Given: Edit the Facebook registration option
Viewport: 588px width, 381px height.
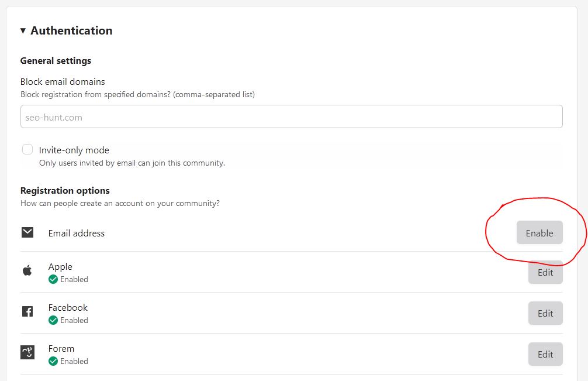Looking at the screenshot, I should [545, 313].
